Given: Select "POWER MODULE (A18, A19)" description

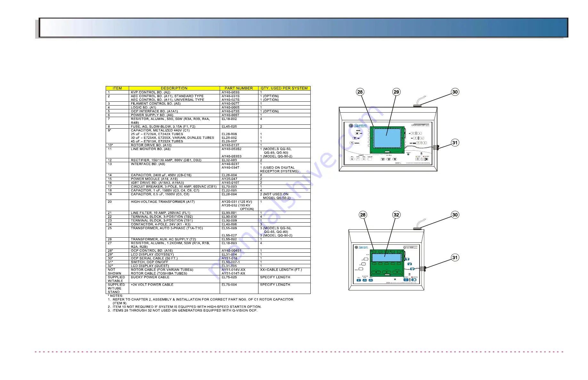Looking at the screenshot, I should pyautogui.click(x=154, y=179).
